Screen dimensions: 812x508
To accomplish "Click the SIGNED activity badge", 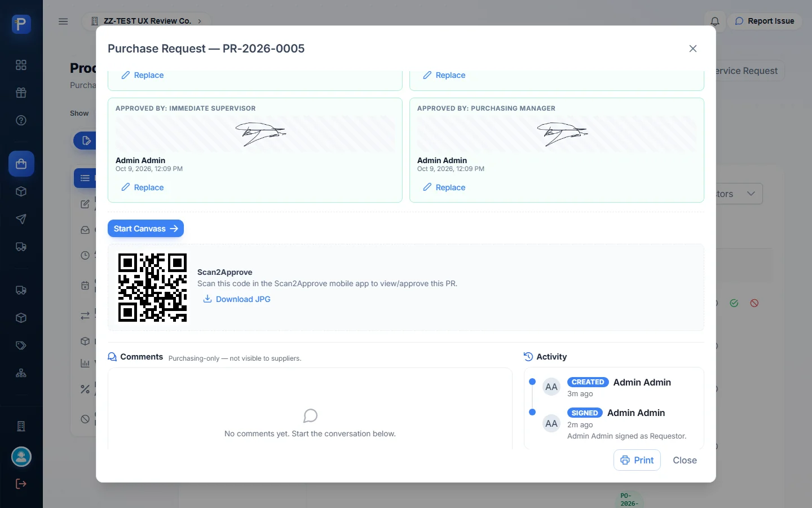I will (x=585, y=413).
